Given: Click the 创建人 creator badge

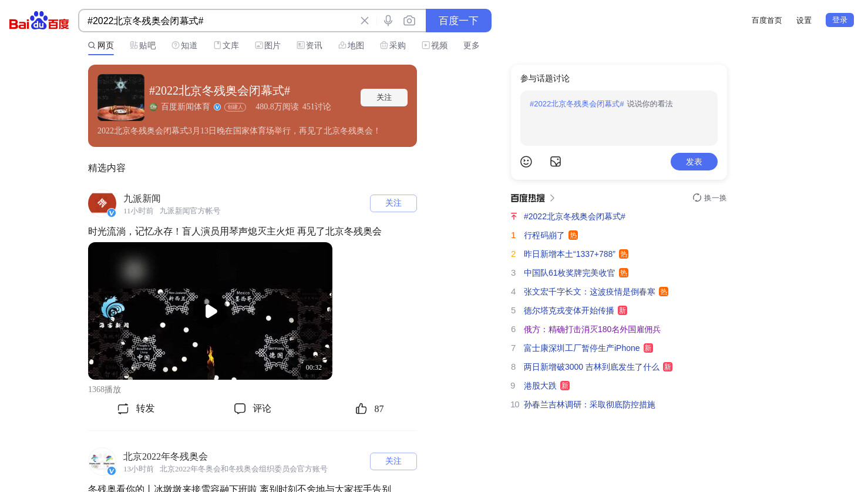Looking at the screenshot, I should click(235, 107).
